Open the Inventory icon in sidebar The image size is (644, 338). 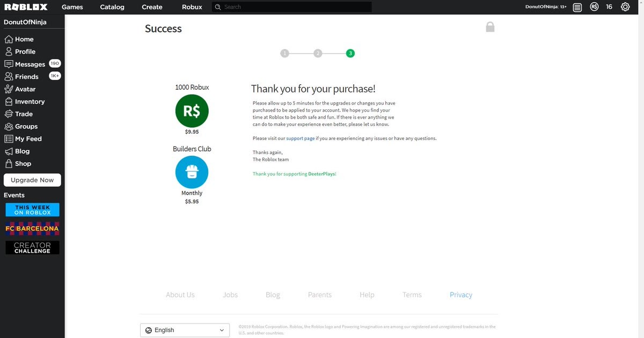(9, 101)
